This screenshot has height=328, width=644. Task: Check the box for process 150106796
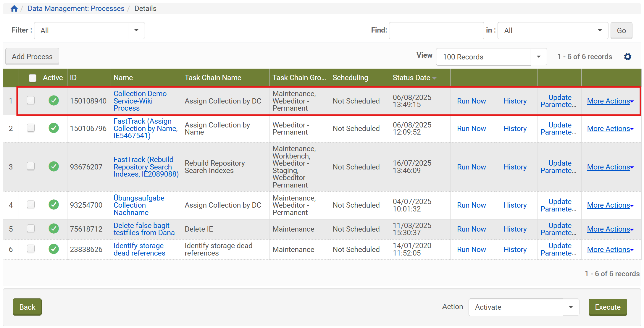point(31,128)
